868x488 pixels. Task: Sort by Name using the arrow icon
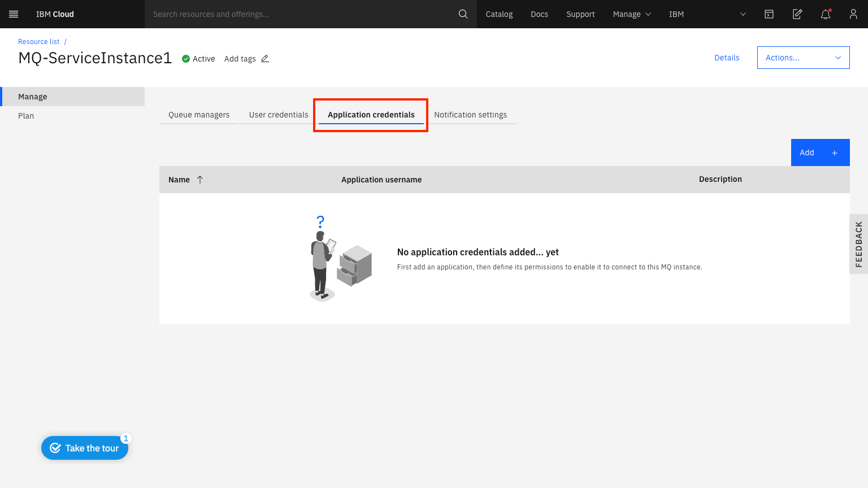200,180
